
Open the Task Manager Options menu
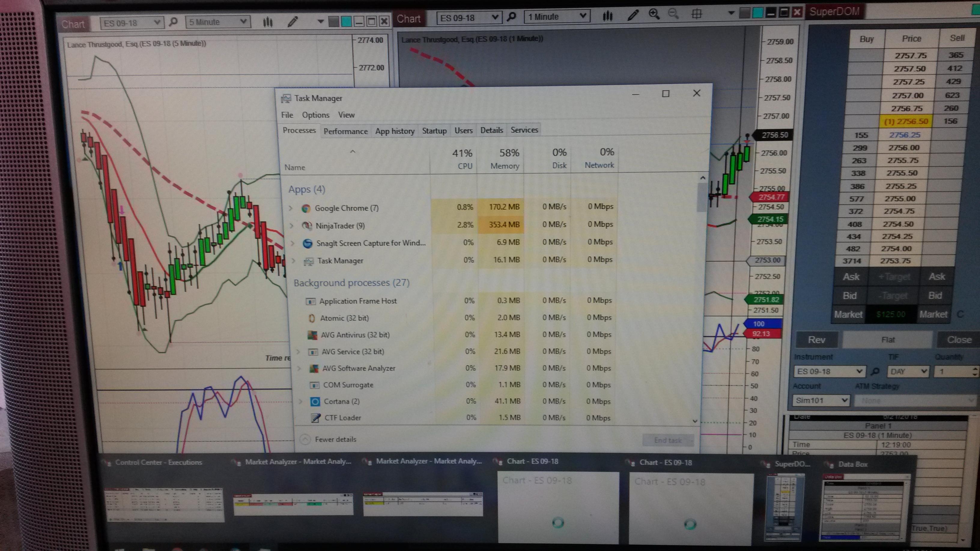[x=315, y=115]
